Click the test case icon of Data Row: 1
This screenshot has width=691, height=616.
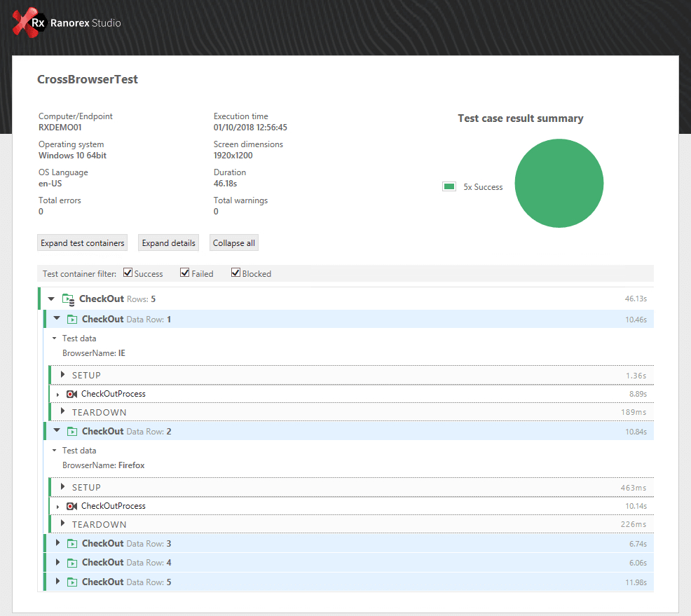71,320
